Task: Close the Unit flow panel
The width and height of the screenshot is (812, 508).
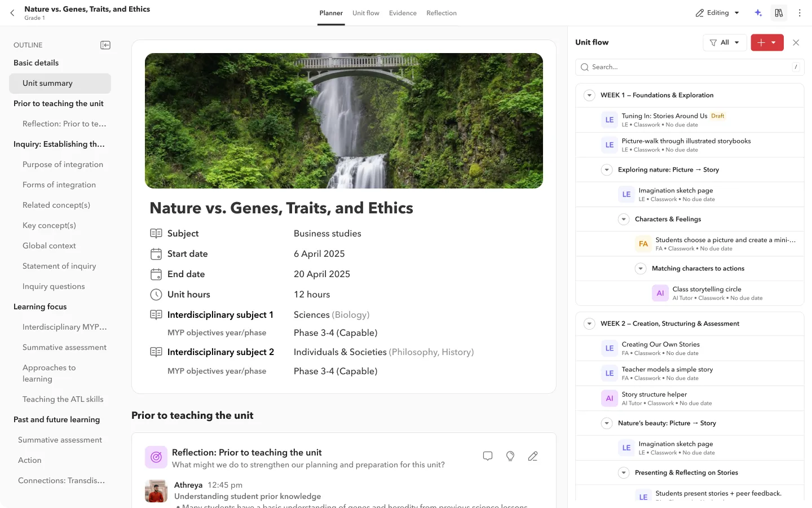Action: coord(796,42)
